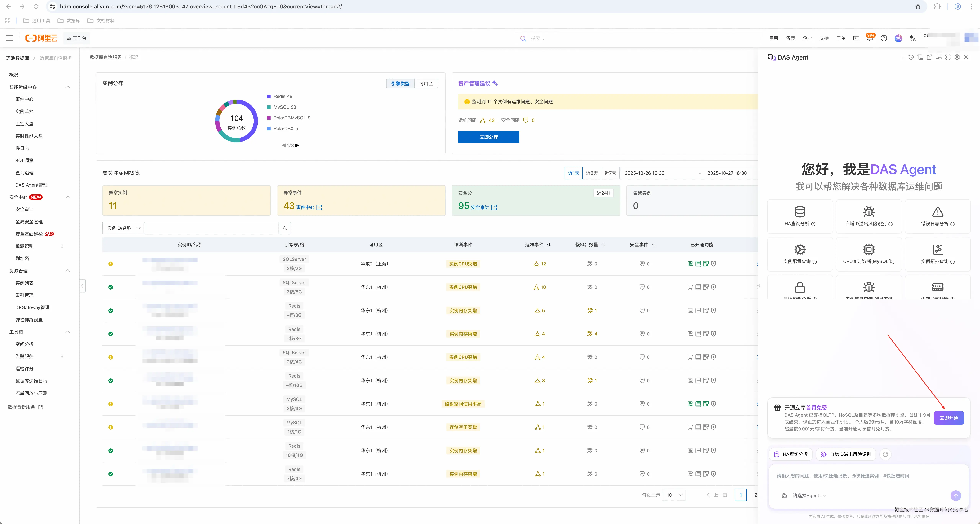Open the 实例ID/名称 filter dropdown

(x=123, y=228)
